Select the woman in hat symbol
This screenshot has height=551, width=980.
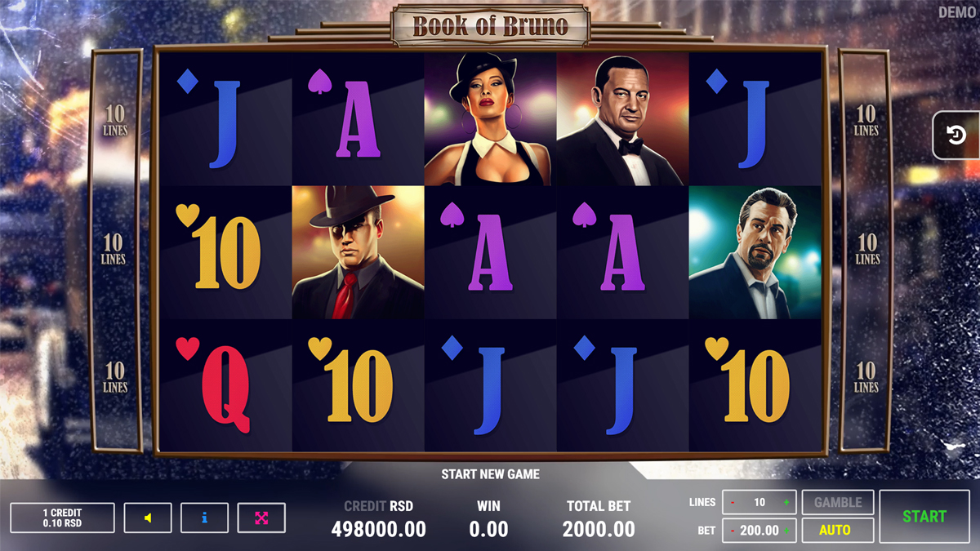click(x=491, y=119)
